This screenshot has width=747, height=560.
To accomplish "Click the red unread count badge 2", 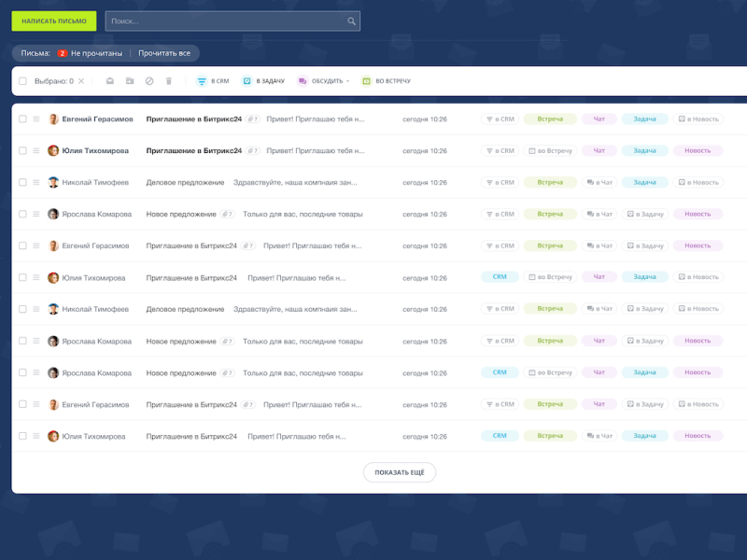I will tap(62, 53).
